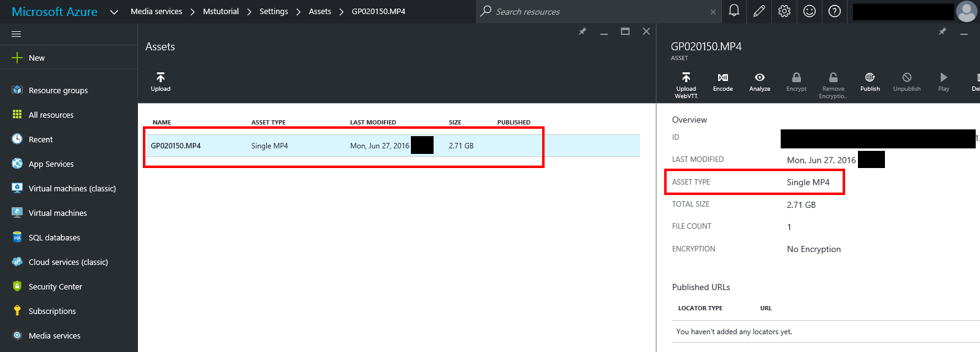The width and height of the screenshot is (980, 352).
Task: Click the No Encryption value
Action: click(814, 249)
